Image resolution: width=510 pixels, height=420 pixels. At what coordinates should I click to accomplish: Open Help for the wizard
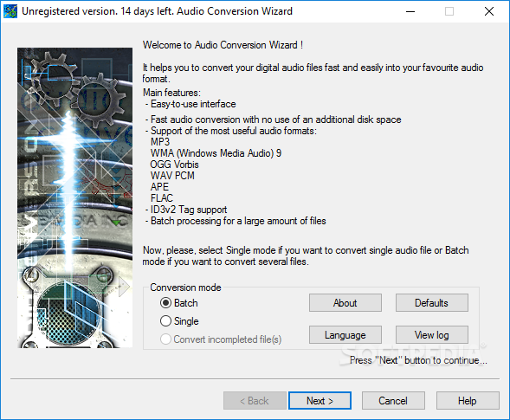point(468,400)
